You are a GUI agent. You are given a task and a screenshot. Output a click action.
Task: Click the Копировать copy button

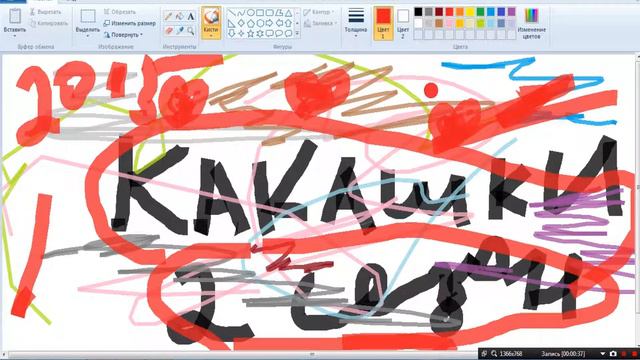pos(49,24)
